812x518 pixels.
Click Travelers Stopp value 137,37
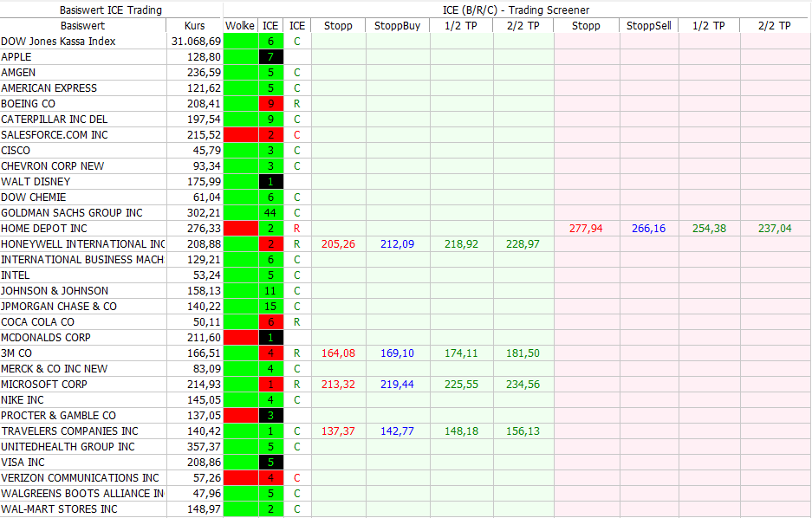pos(338,431)
